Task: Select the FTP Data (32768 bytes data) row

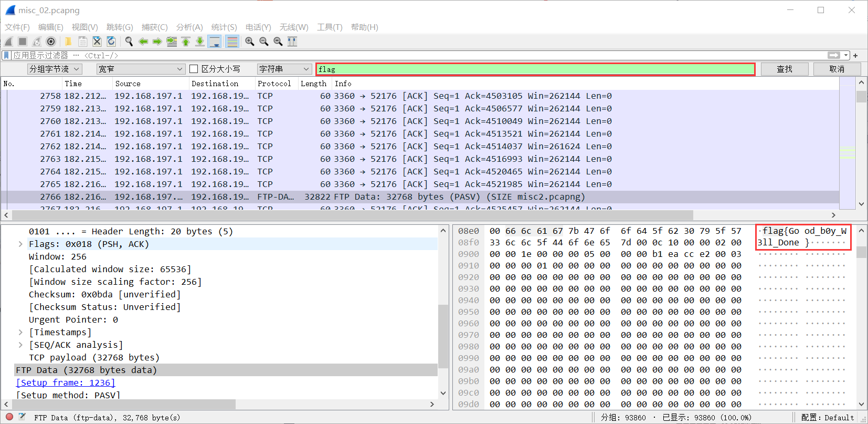Action: point(226,370)
